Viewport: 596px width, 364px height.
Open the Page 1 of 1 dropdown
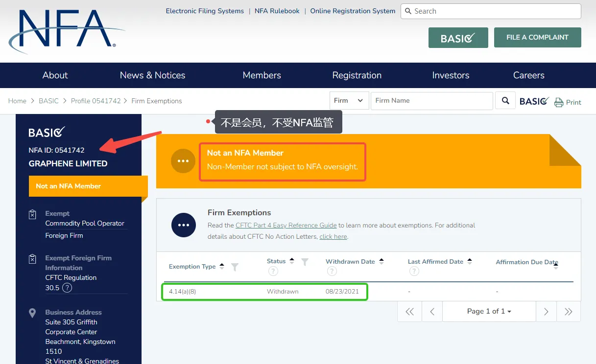pyautogui.click(x=489, y=312)
